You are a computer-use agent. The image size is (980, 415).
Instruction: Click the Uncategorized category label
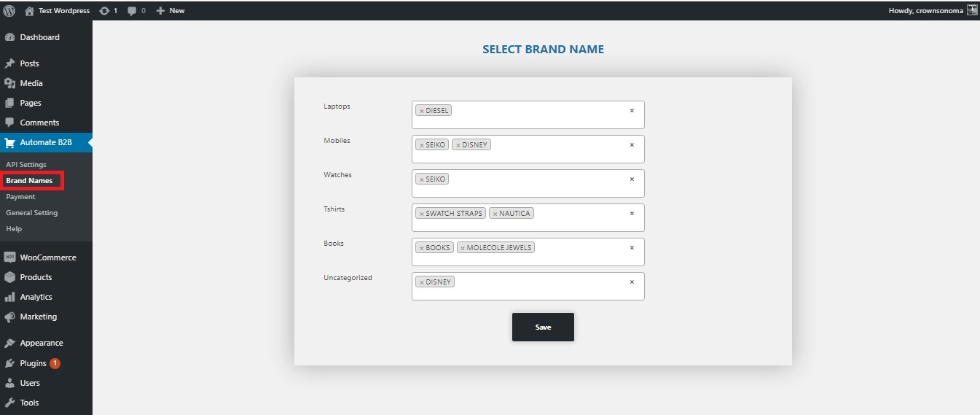pos(348,278)
